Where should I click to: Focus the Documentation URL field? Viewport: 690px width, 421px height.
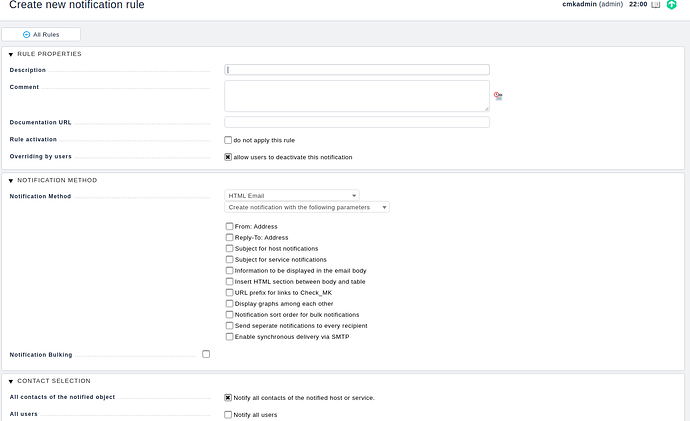point(357,122)
